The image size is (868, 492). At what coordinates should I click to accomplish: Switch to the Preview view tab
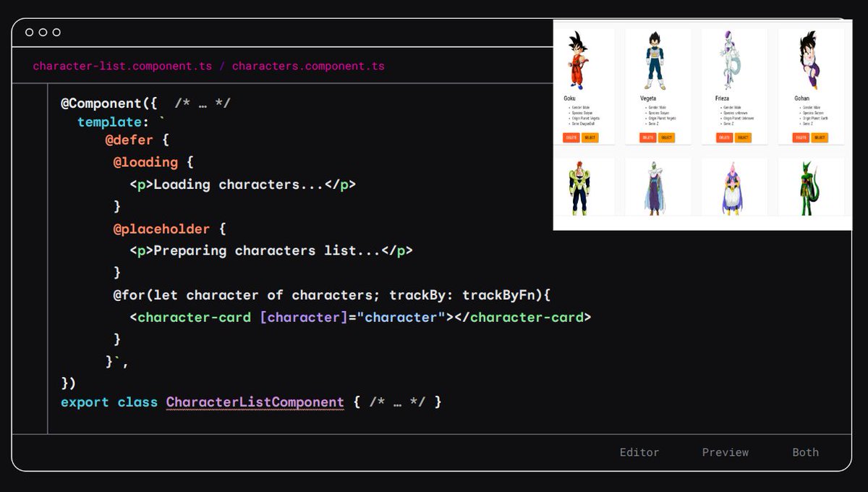725,452
